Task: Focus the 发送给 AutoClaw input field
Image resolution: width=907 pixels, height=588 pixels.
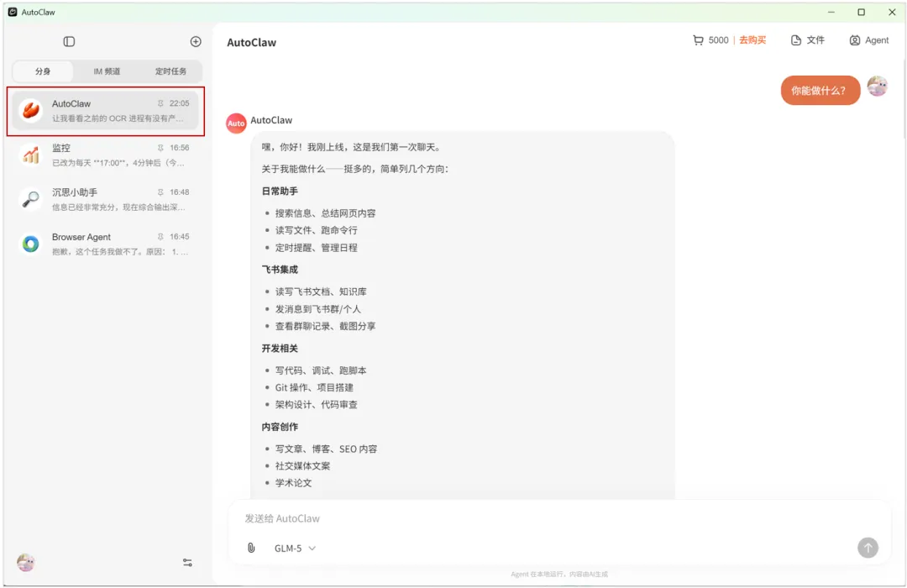Action: click(558, 518)
